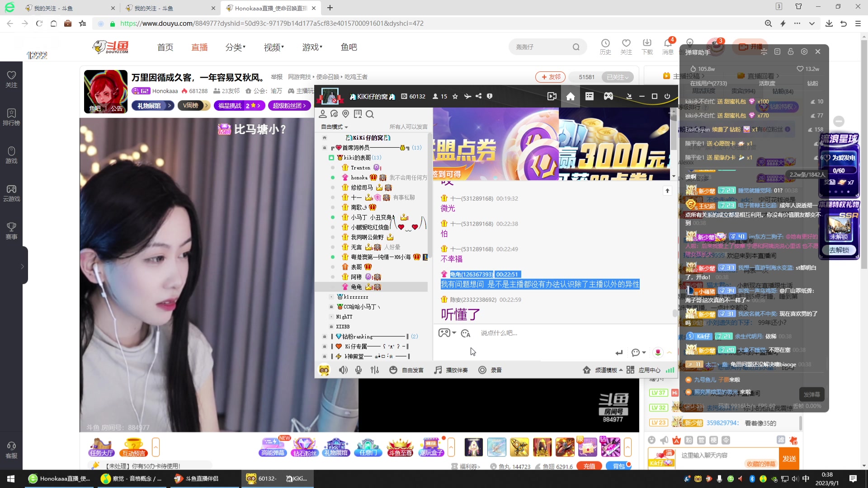Open the gamepad icon in channel header

tap(609, 96)
